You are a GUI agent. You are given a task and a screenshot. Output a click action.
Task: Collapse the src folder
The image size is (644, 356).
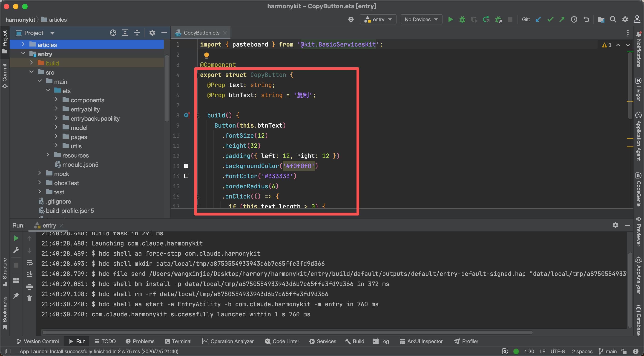(31, 72)
